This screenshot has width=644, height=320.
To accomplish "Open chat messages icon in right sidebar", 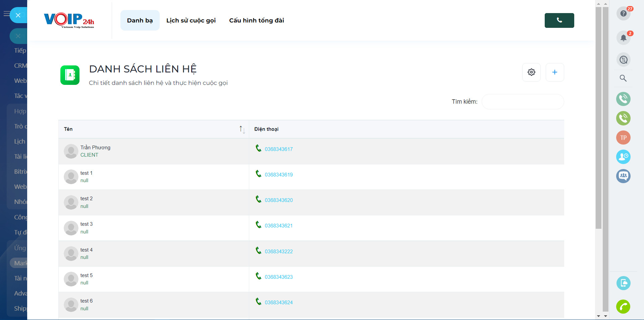I will coord(623,60).
